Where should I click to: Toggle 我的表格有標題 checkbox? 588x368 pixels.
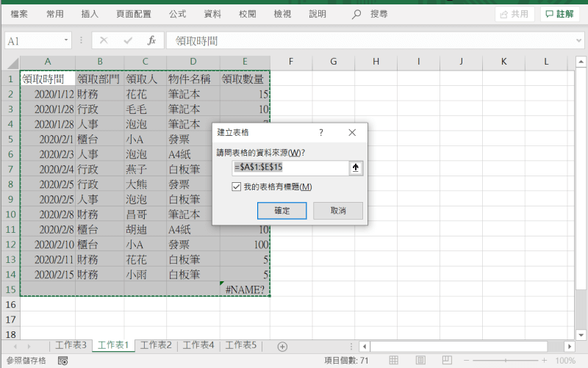pos(236,187)
